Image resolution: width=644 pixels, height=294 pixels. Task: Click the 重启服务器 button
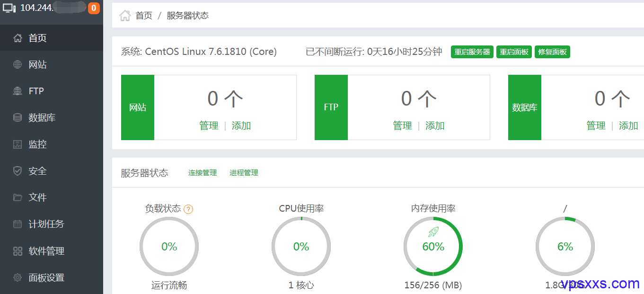pyautogui.click(x=472, y=52)
